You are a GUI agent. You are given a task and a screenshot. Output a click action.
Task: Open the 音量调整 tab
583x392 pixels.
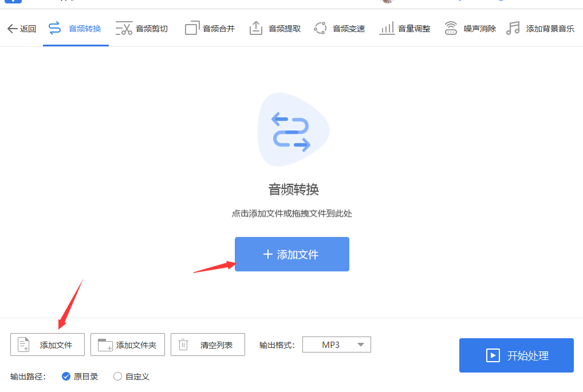pos(405,29)
